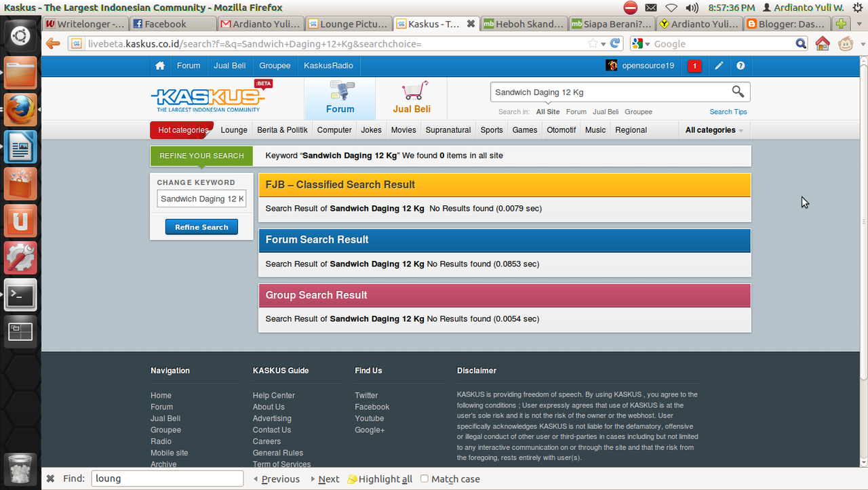Switch to Blogger: Das... tab

786,24
